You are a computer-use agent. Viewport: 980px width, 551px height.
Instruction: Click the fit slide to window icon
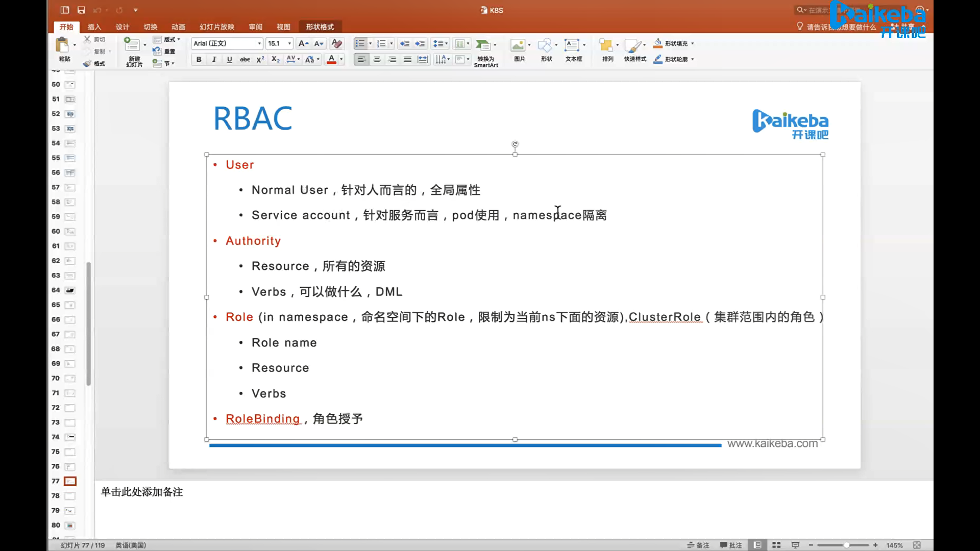917,545
